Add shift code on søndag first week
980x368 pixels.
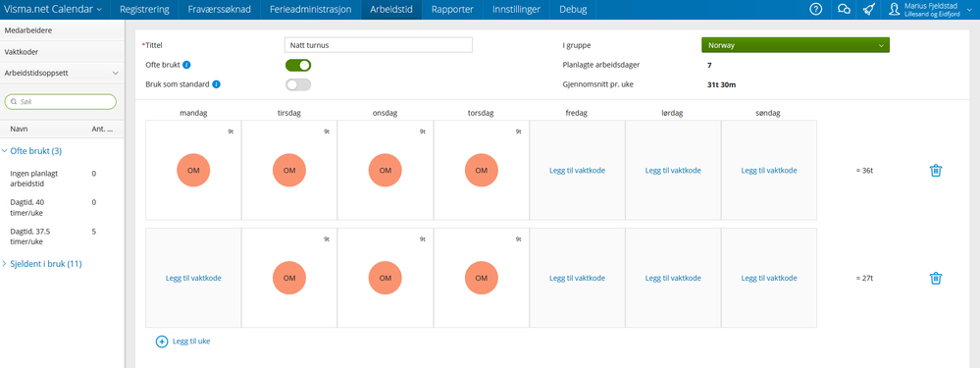[x=769, y=170]
